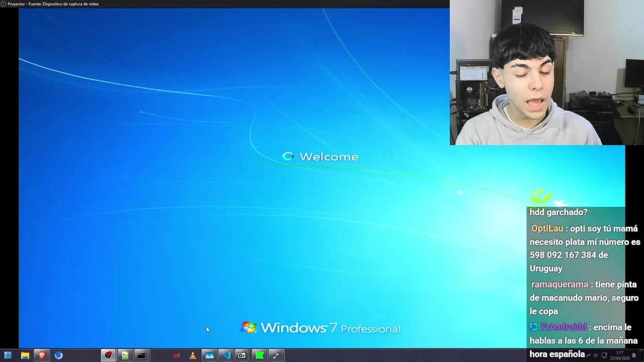Open the USB drive tool icon

coord(276,355)
